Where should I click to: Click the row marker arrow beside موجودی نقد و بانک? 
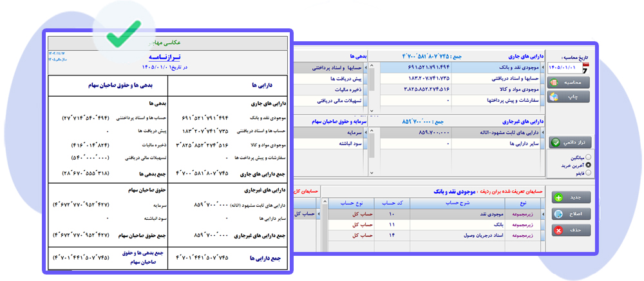click(x=542, y=66)
